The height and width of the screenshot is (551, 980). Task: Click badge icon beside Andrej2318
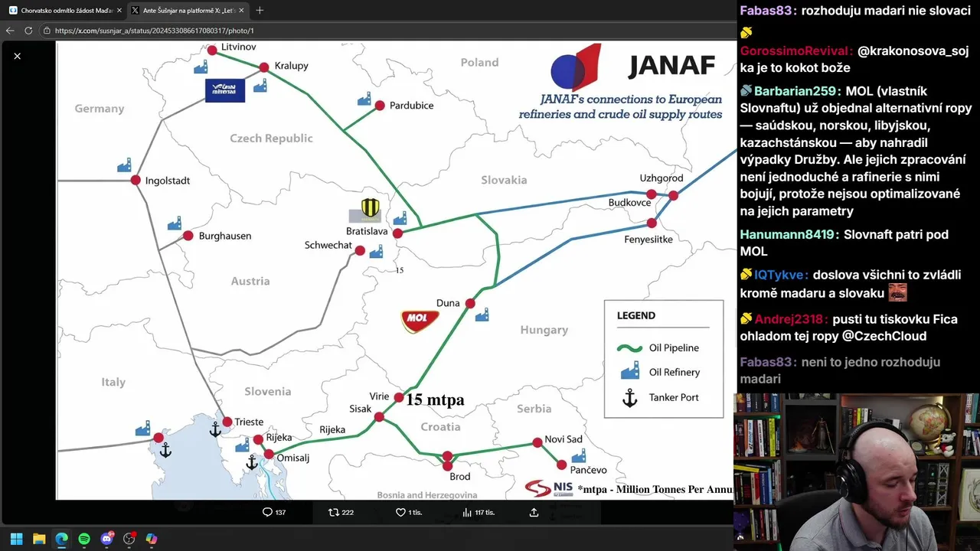tap(746, 318)
